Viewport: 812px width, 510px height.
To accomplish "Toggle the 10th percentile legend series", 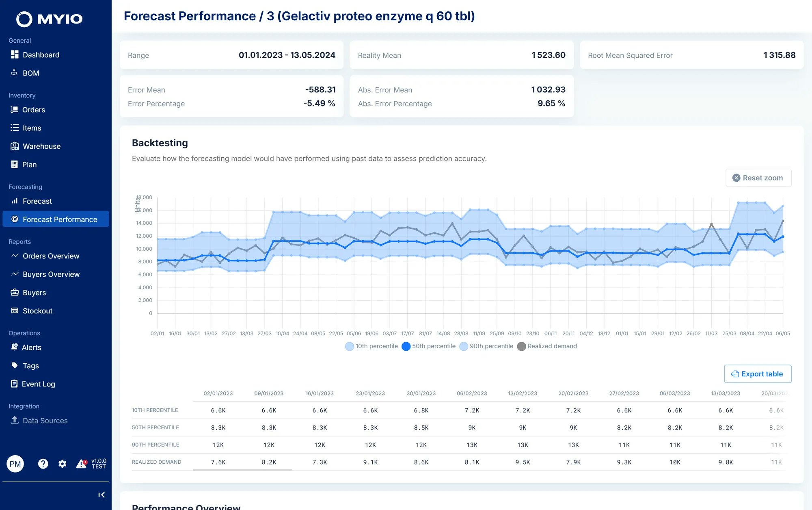I will [371, 346].
